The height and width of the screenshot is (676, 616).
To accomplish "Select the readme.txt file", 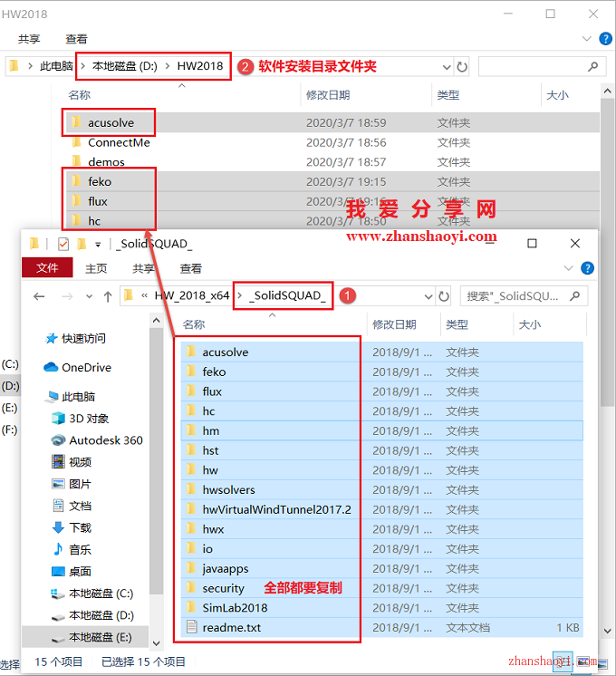I will click(x=382, y=628).
